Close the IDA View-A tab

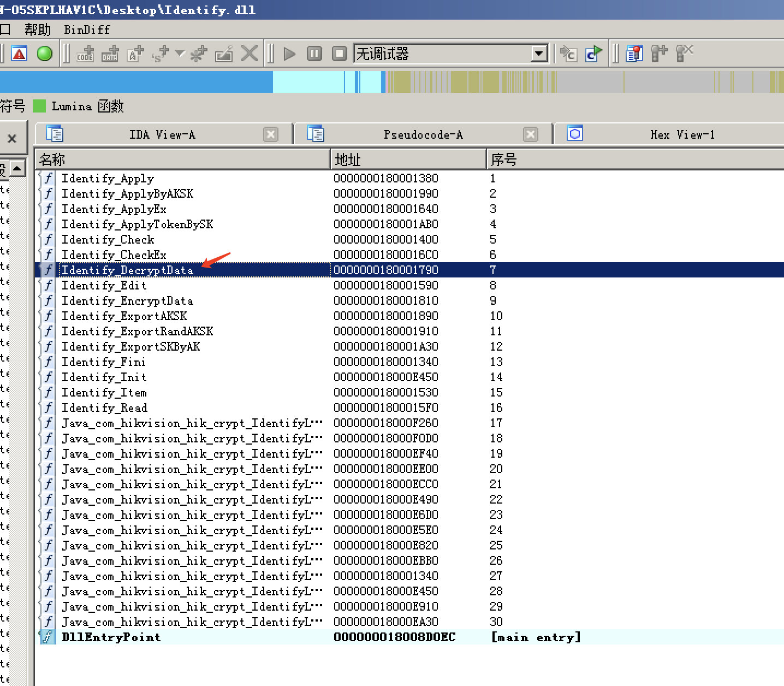click(x=271, y=134)
